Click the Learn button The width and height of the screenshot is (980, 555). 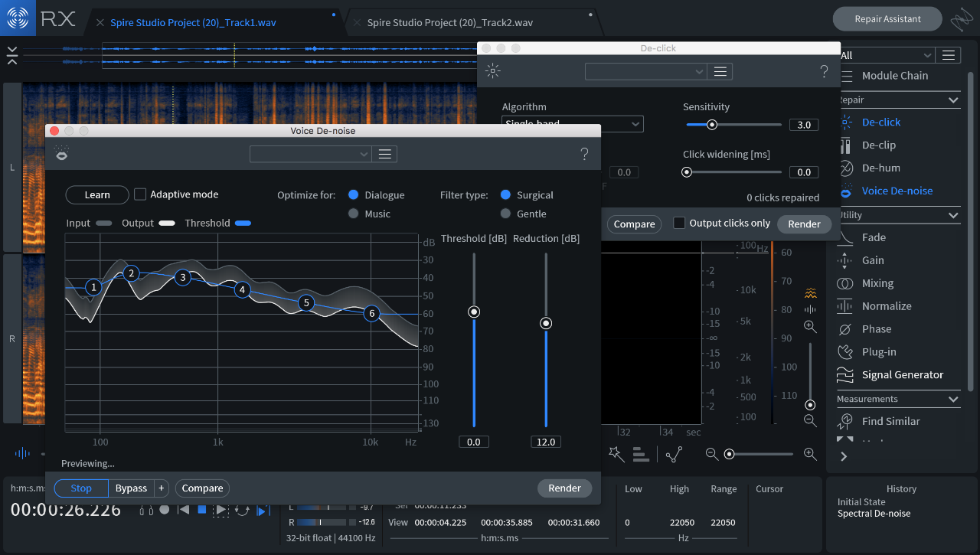tap(97, 195)
